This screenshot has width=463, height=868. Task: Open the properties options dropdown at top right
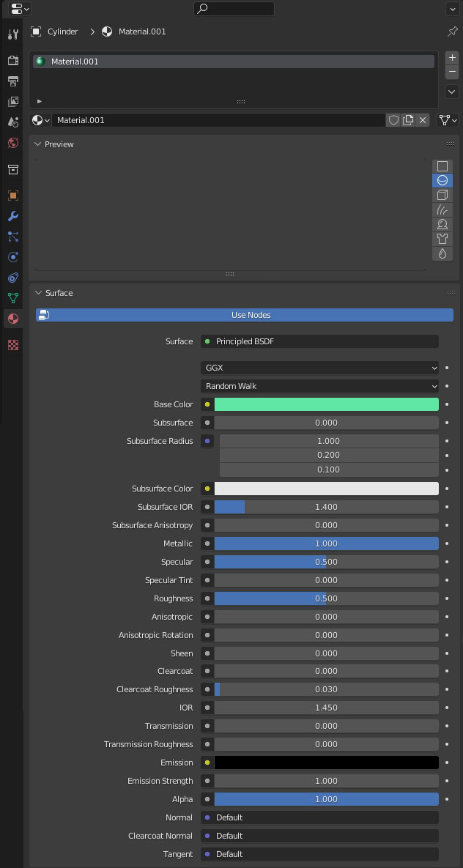452,9
